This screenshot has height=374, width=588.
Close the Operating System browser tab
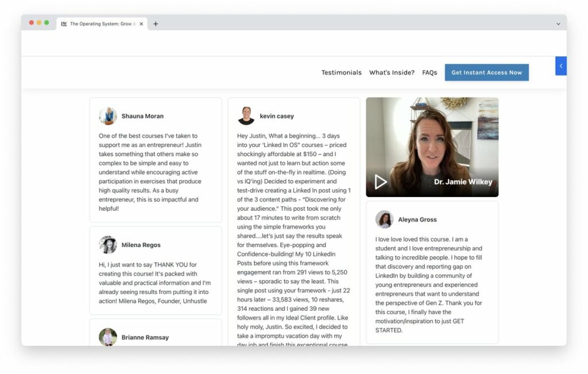click(x=141, y=24)
